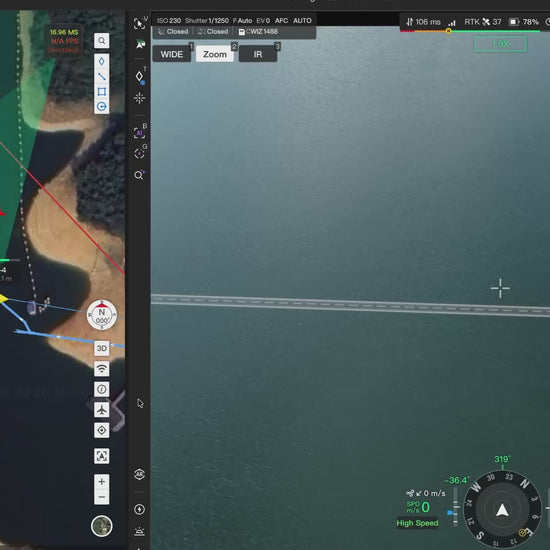Click the 16.96 MS performance readout
Image resolution: width=550 pixels, height=550 pixels.
[64, 32]
